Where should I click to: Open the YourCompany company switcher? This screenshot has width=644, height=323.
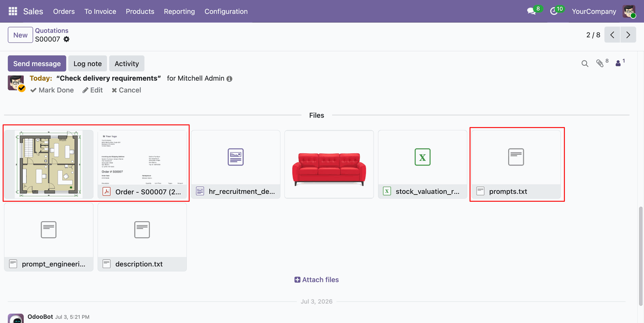coord(594,11)
